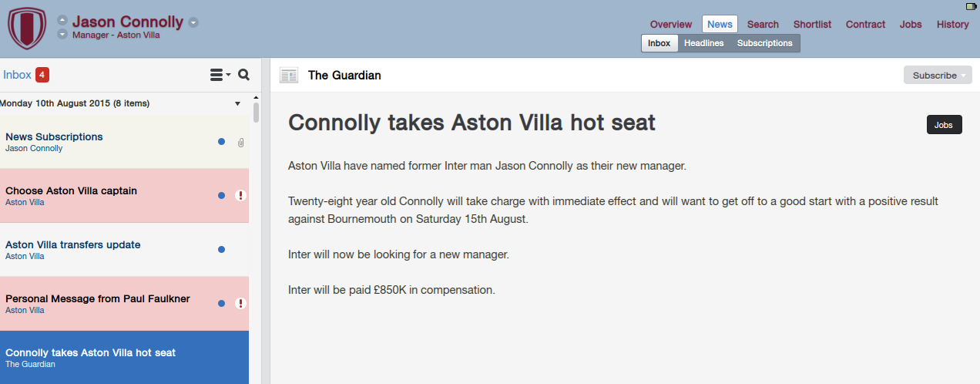
Task: Open the inbox list options dropdown
Action: [x=220, y=75]
